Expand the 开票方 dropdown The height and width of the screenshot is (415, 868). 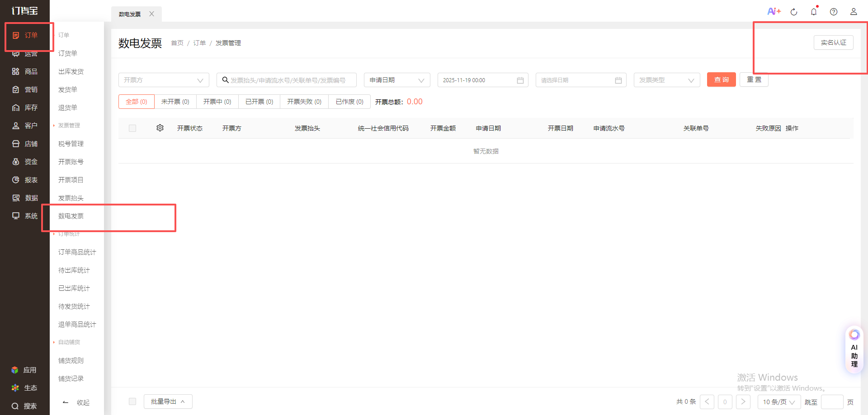(x=164, y=80)
